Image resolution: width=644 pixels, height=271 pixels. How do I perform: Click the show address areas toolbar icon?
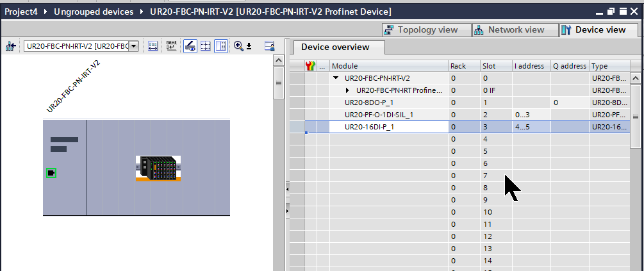click(153, 46)
